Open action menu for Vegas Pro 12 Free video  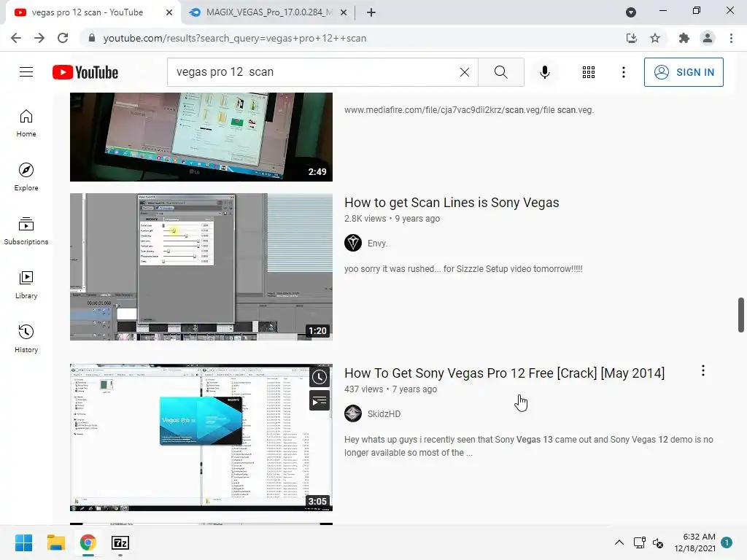coord(703,370)
